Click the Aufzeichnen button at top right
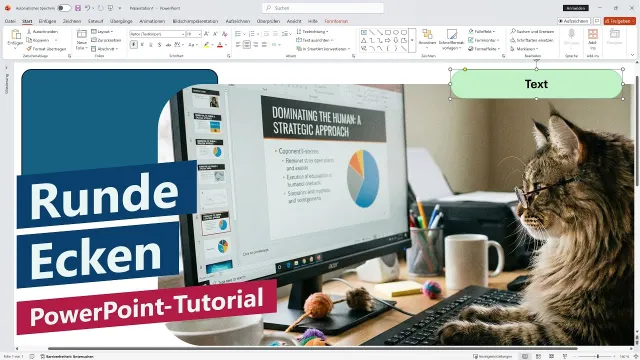Image resolution: width=640 pixels, height=360 pixels. point(573,21)
